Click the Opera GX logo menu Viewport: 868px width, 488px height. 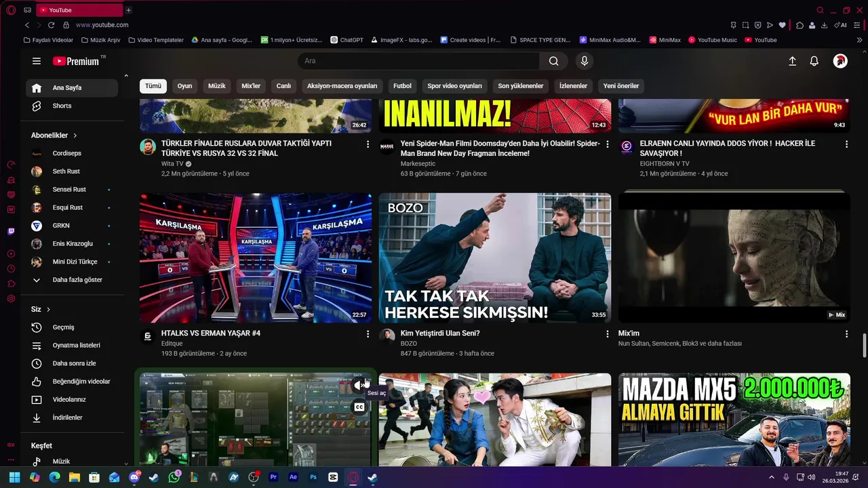(11, 10)
